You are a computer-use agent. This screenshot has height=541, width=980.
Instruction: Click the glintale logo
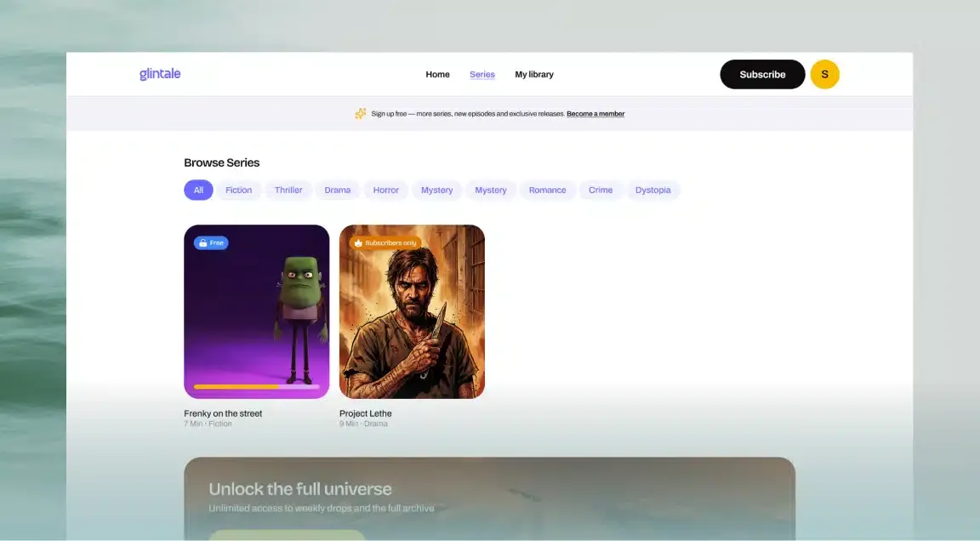(x=160, y=74)
